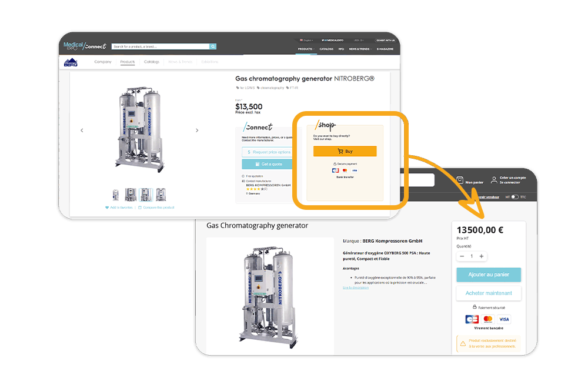Select the first product thumbnail
Viewport: 588px width, 388px height.
pos(115,195)
